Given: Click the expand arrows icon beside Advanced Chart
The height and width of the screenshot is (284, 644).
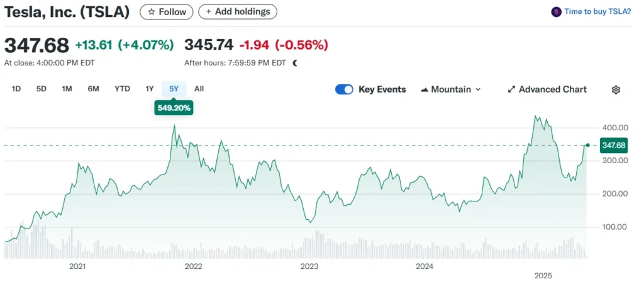Looking at the screenshot, I should pos(511,89).
